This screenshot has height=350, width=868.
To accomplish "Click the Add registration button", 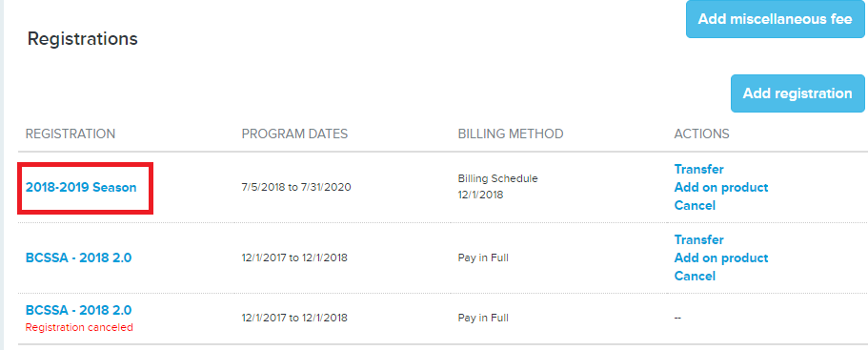I will click(797, 93).
